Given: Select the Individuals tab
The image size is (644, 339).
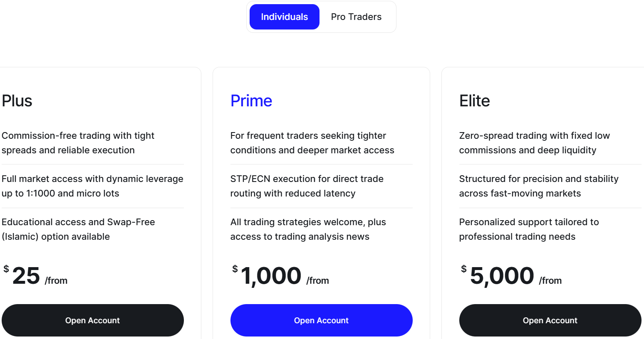Looking at the screenshot, I should [284, 17].
